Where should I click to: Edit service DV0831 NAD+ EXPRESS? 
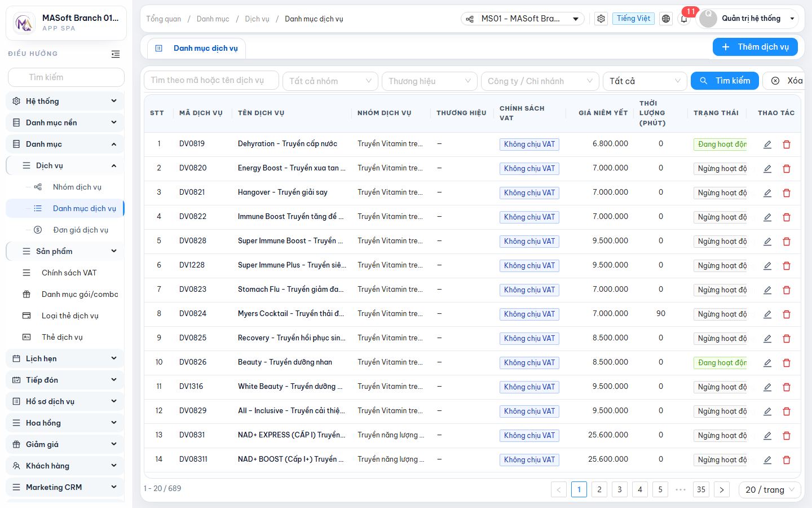pyautogui.click(x=767, y=436)
